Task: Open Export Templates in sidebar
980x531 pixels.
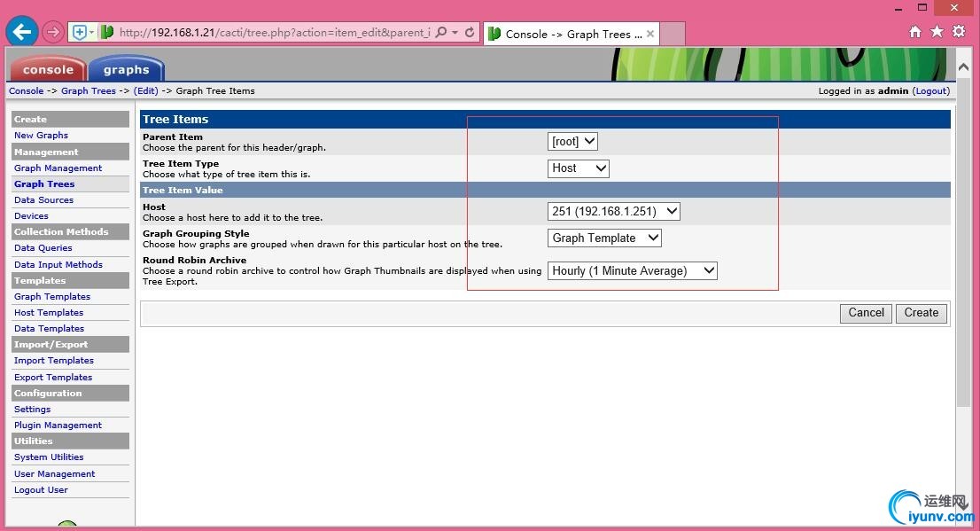Action: click(53, 377)
